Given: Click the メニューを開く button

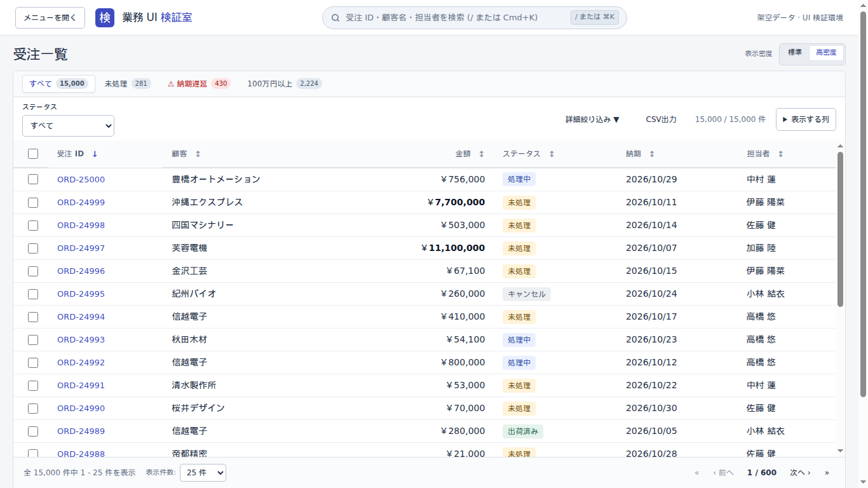Looking at the screenshot, I should [50, 18].
